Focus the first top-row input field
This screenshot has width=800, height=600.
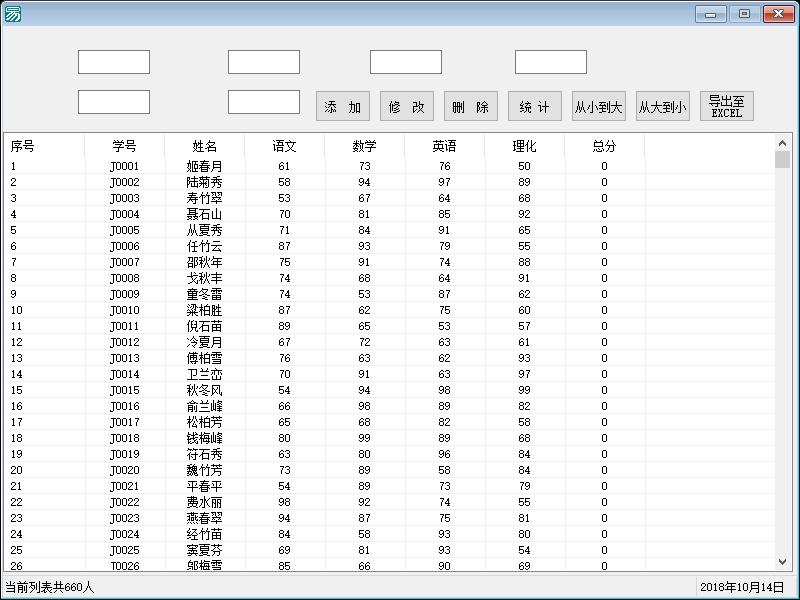(114, 62)
